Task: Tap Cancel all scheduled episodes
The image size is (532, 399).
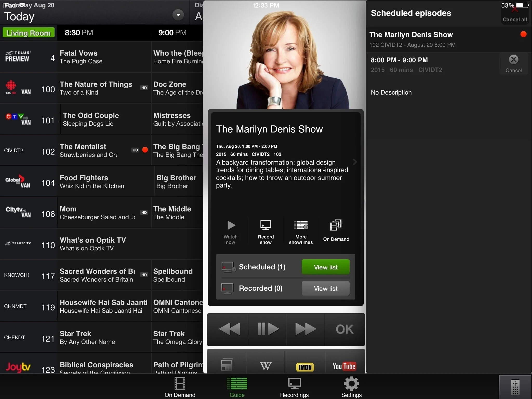Action: [515, 16]
